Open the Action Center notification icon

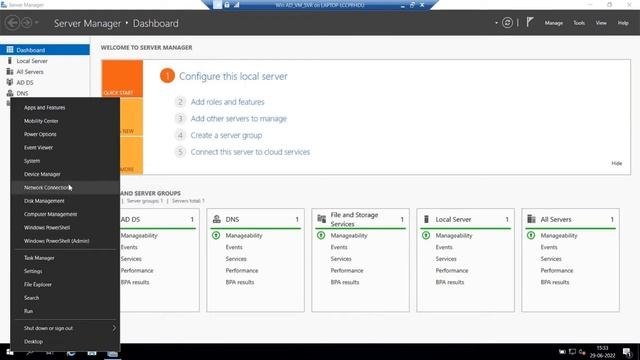(627, 352)
